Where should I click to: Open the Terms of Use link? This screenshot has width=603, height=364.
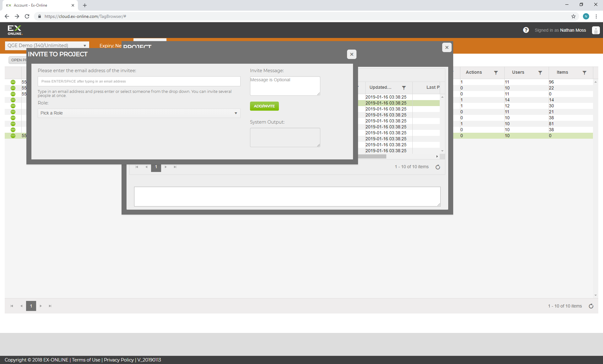tap(86, 360)
